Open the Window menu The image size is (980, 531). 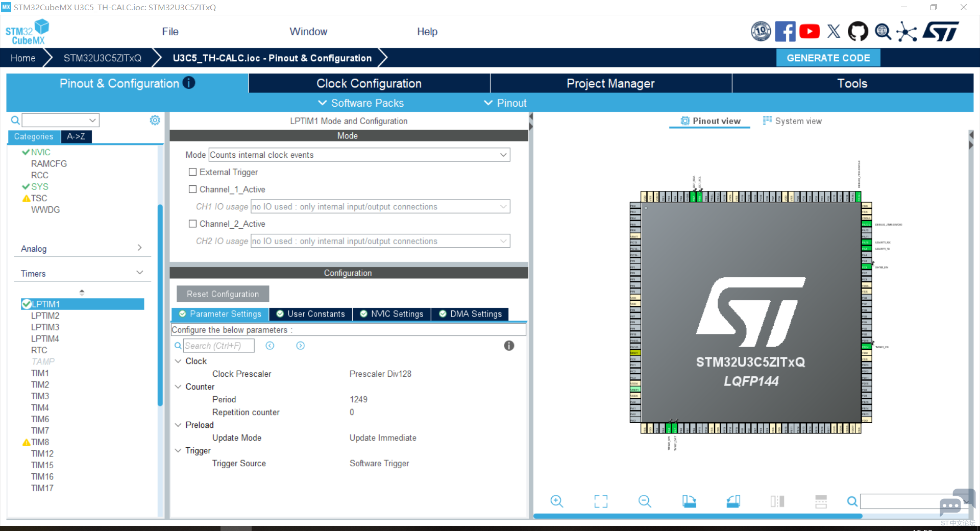[308, 32]
